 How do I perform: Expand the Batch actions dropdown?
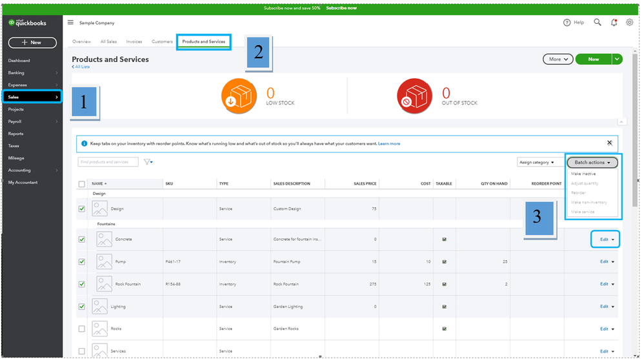click(592, 163)
